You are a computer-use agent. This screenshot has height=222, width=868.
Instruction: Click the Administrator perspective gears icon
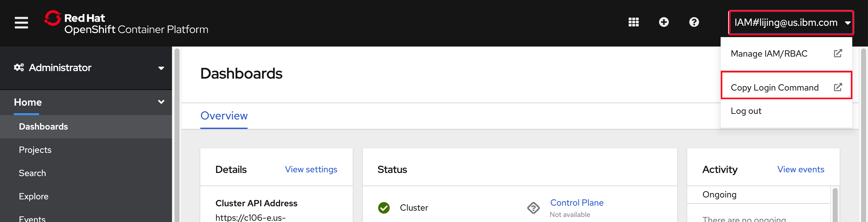pyautogui.click(x=19, y=68)
